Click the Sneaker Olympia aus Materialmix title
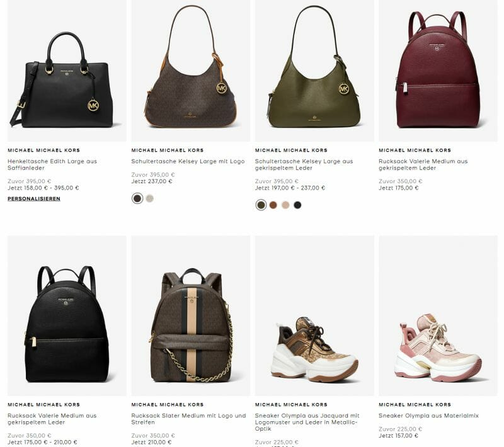 point(429,416)
